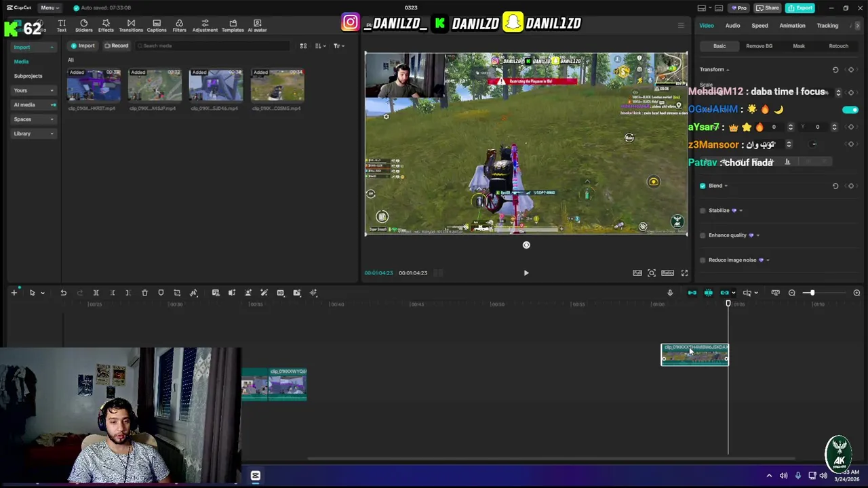Enable the Stabilize checkbox
This screenshot has width=868, height=488.
pos(703,211)
